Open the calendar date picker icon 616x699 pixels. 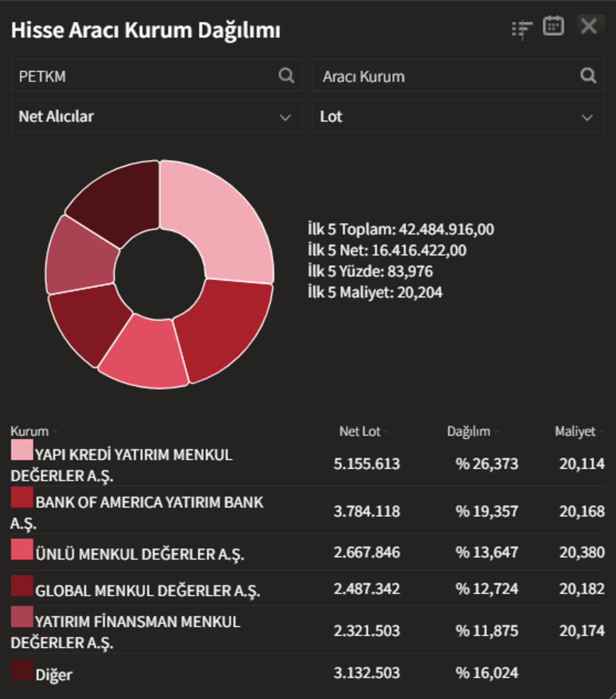point(553,26)
